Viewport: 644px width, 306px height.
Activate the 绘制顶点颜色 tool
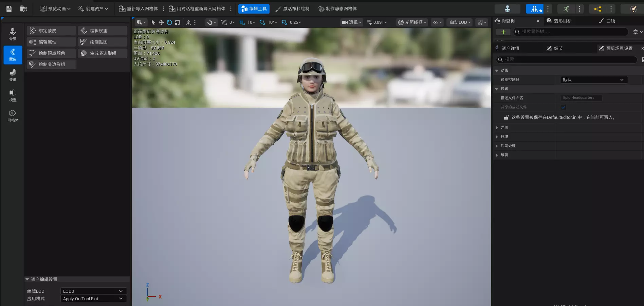coord(51,53)
